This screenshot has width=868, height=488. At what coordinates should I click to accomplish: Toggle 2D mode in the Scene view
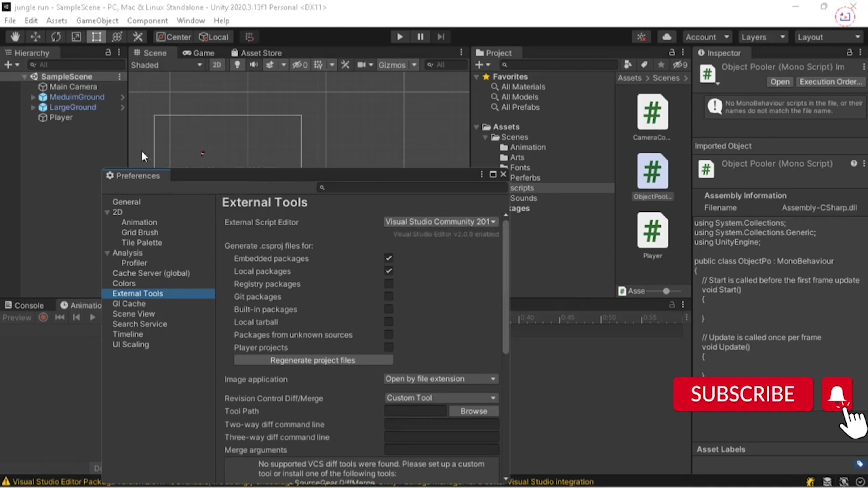pyautogui.click(x=217, y=65)
